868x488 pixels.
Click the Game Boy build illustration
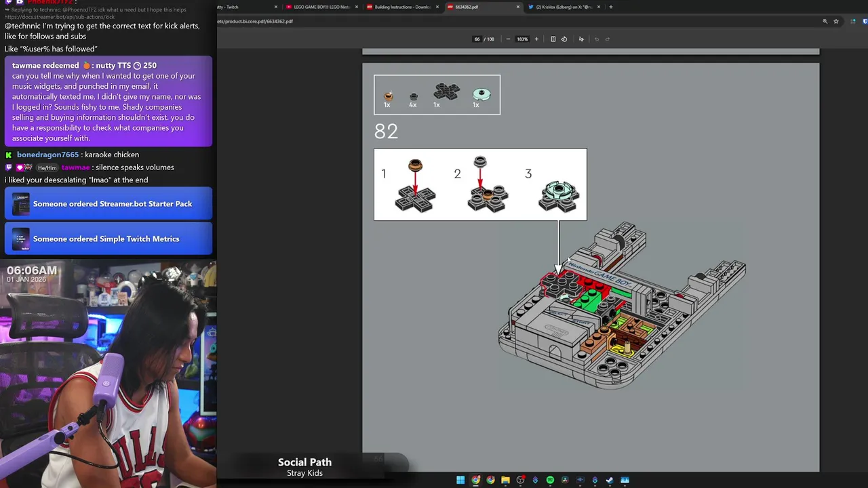622,305
